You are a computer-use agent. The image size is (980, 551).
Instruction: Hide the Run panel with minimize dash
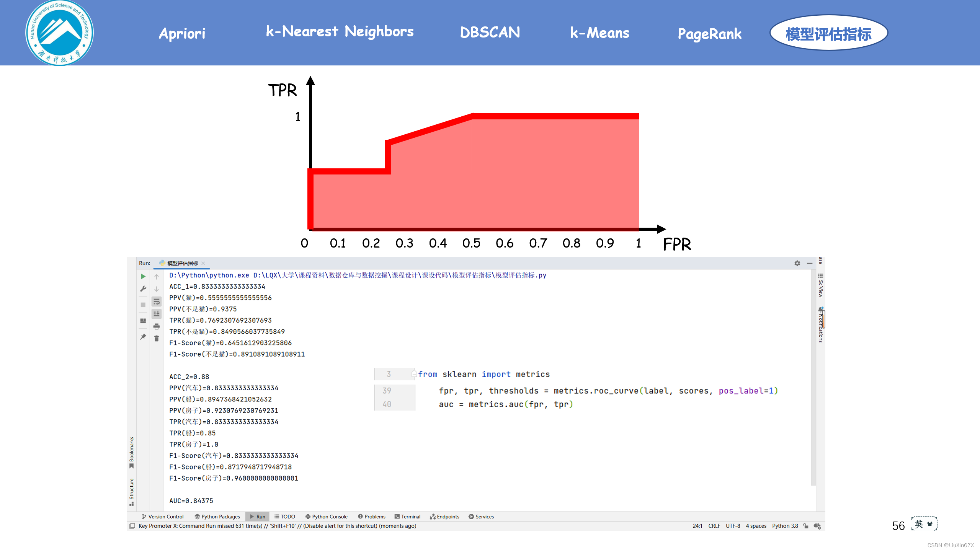810,263
